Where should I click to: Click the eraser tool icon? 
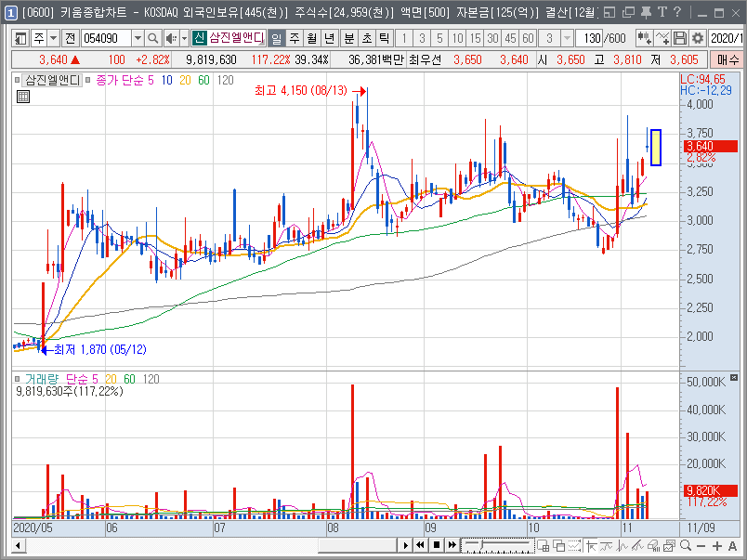click(x=653, y=545)
